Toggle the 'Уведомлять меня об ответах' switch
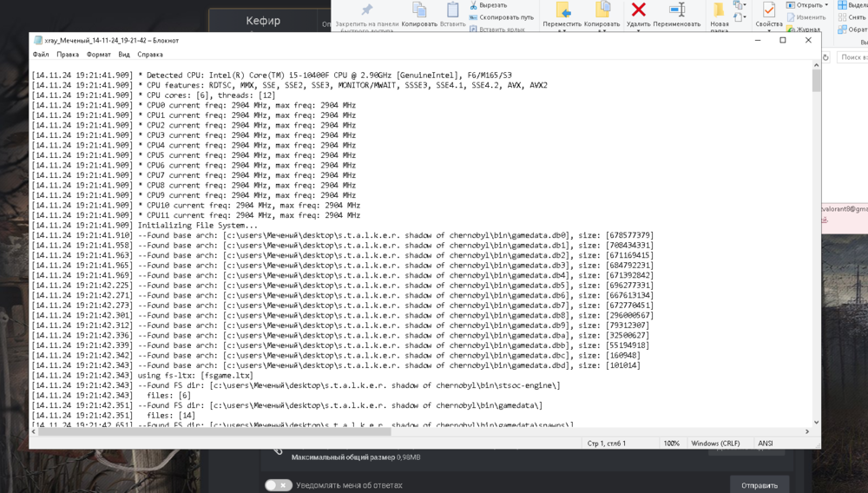The height and width of the screenshot is (493, 868). [277, 485]
